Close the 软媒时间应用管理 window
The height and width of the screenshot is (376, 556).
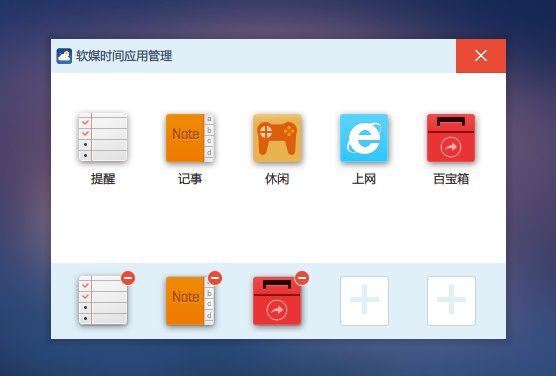(481, 56)
